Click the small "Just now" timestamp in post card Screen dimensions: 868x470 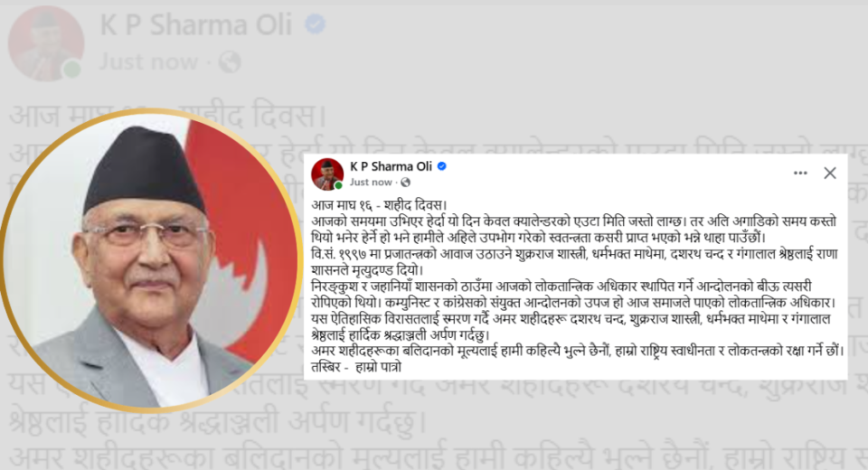click(371, 183)
